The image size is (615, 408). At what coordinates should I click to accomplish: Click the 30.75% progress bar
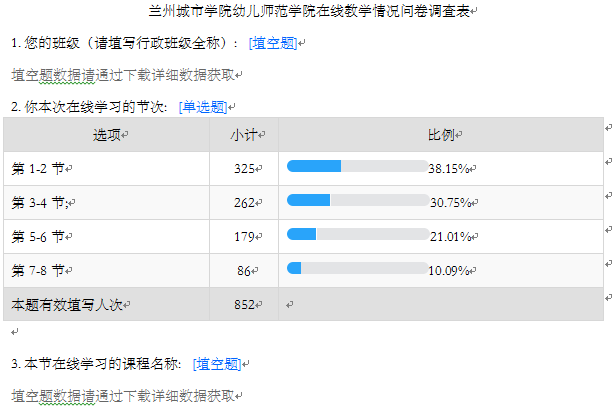357,202
